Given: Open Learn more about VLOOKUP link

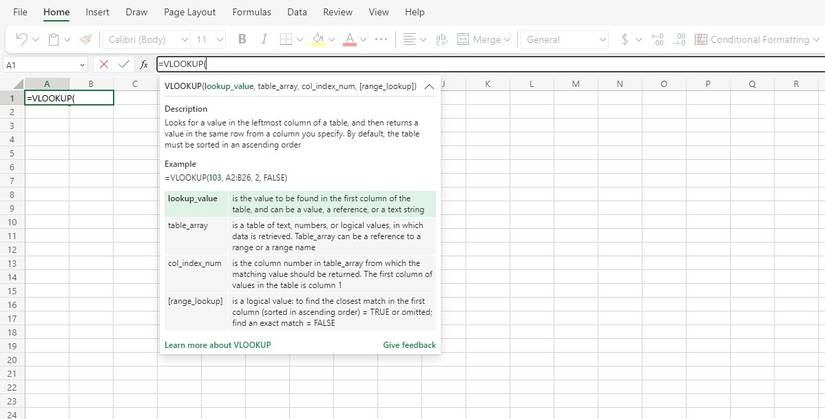Looking at the screenshot, I should 218,345.
